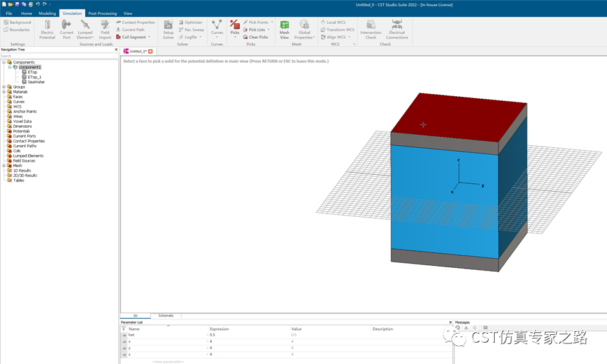Select the Current Ports folder in the tree
607x364 pixels.
(25, 136)
